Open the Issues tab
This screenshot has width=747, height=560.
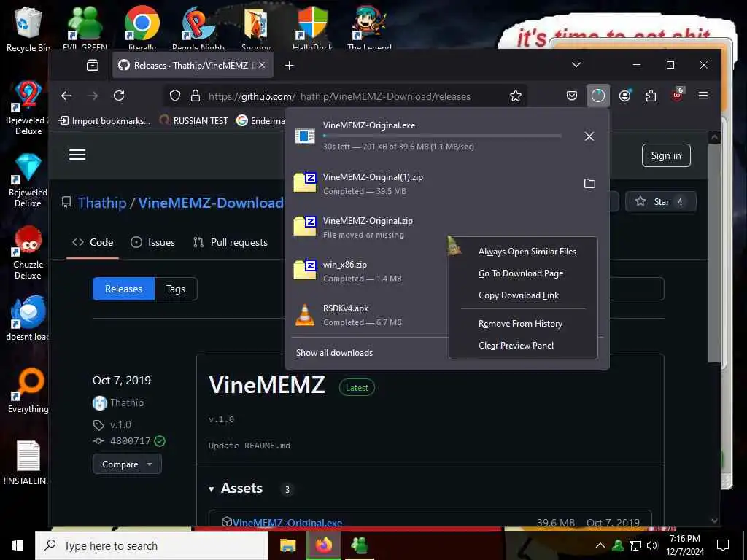[153, 242]
